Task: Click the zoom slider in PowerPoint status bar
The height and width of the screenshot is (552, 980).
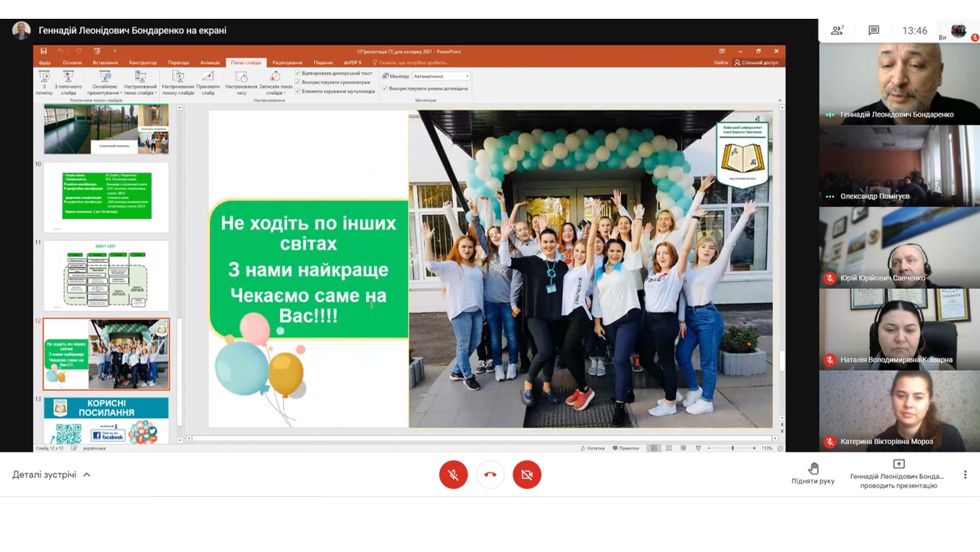Action: tap(732, 448)
